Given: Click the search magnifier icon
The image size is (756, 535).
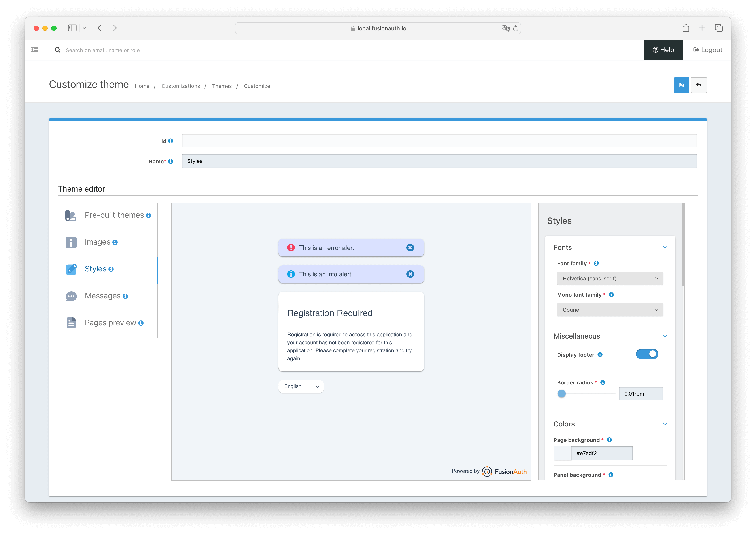Looking at the screenshot, I should tap(57, 50).
